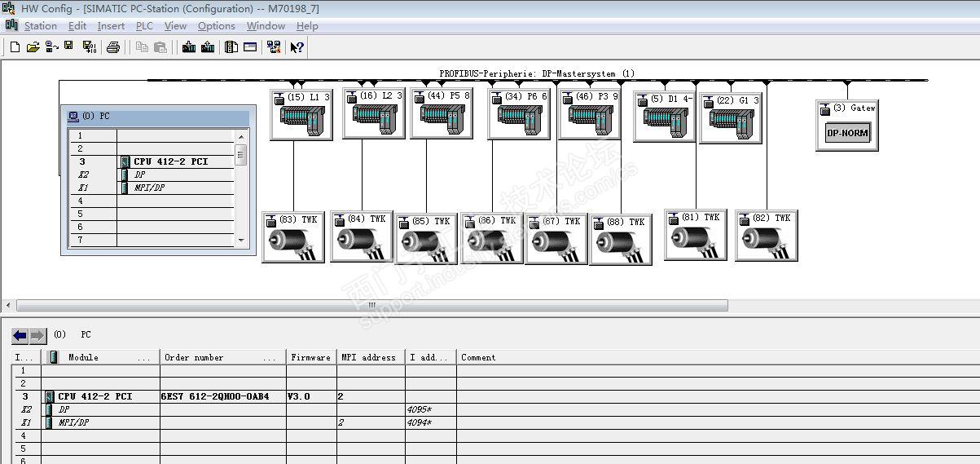Select the (85) TWK encoder
Screen dimensions: 980x464
pos(426,239)
